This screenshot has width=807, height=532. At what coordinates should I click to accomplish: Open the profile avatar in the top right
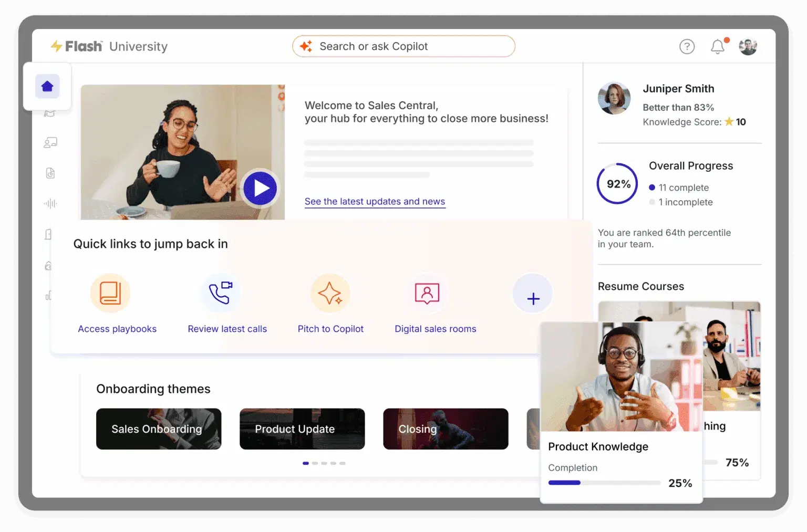(x=747, y=46)
